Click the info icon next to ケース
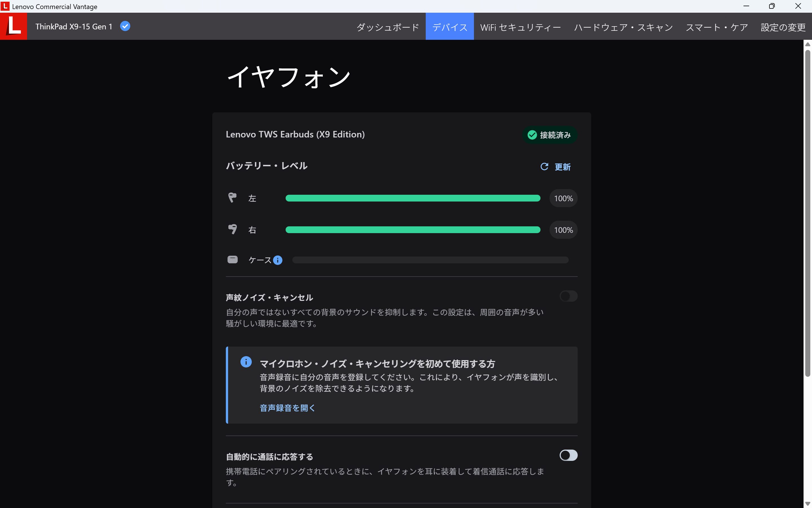Screen dimensions: 812x508 tap(277, 260)
